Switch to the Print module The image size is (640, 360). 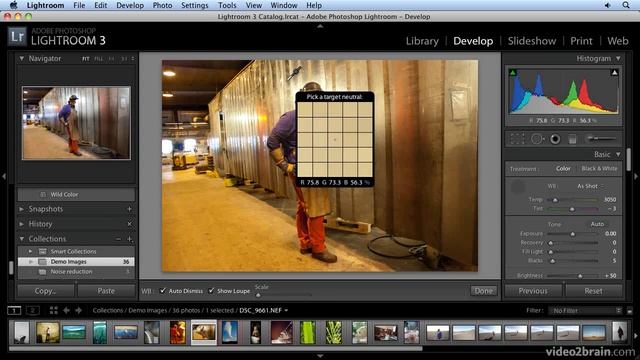(x=581, y=41)
